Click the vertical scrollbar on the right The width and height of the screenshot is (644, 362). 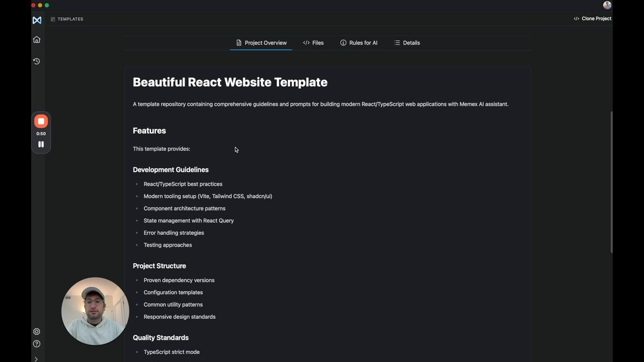611,182
